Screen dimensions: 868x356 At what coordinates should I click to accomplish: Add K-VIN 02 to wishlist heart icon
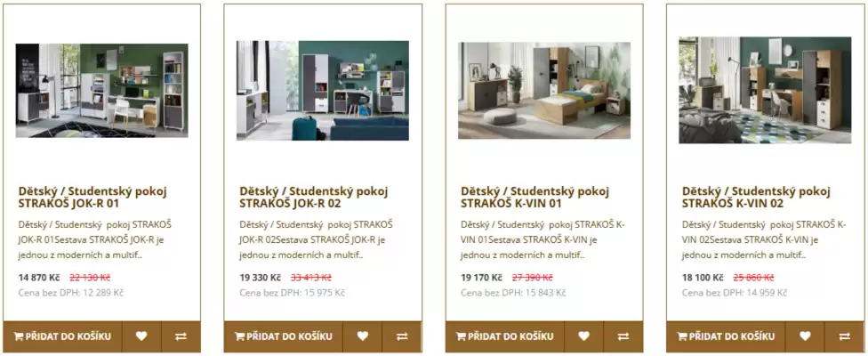805,336
